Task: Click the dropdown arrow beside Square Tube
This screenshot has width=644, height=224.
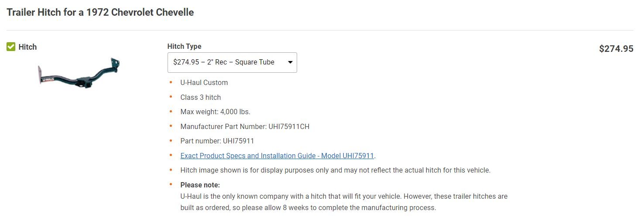Action: click(290, 62)
